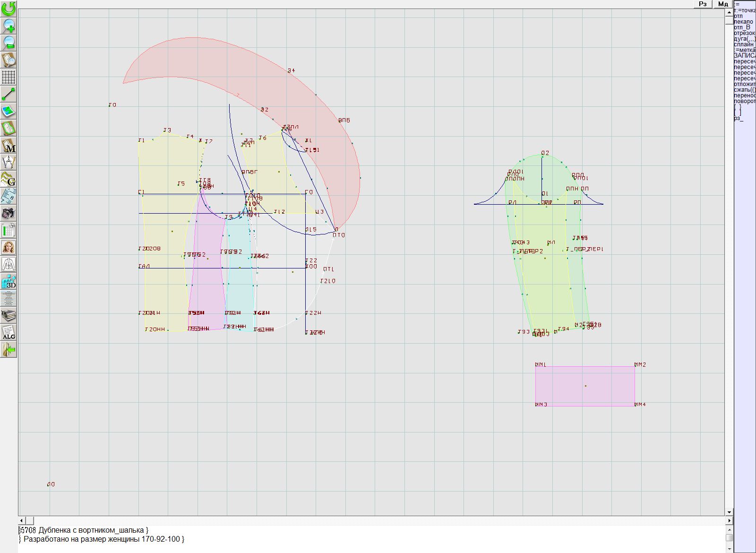756x553 pixels.
Task: Click the camera snapshot icon
Action: click(x=9, y=213)
